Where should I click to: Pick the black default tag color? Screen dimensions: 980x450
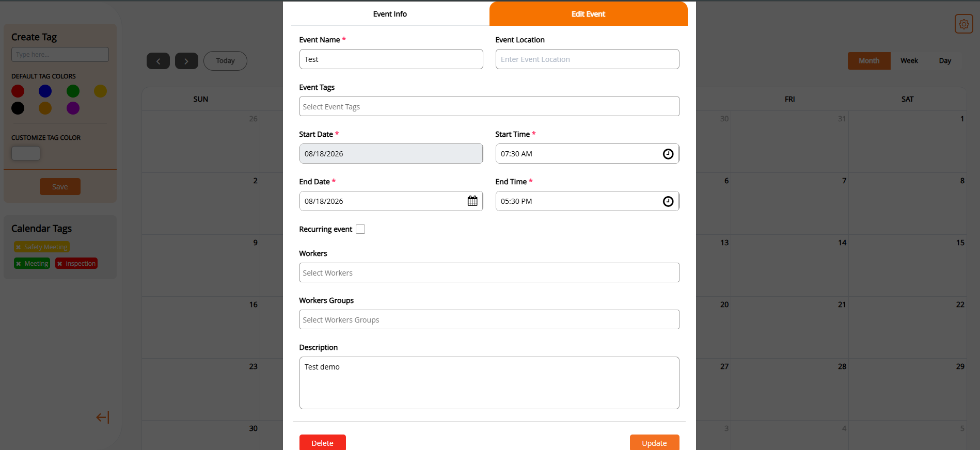click(x=18, y=108)
